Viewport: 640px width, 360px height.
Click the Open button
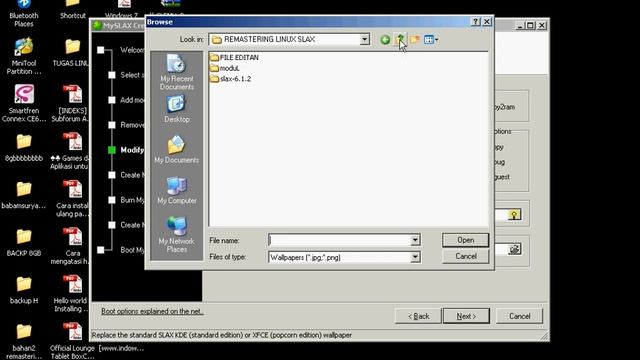[465, 240]
